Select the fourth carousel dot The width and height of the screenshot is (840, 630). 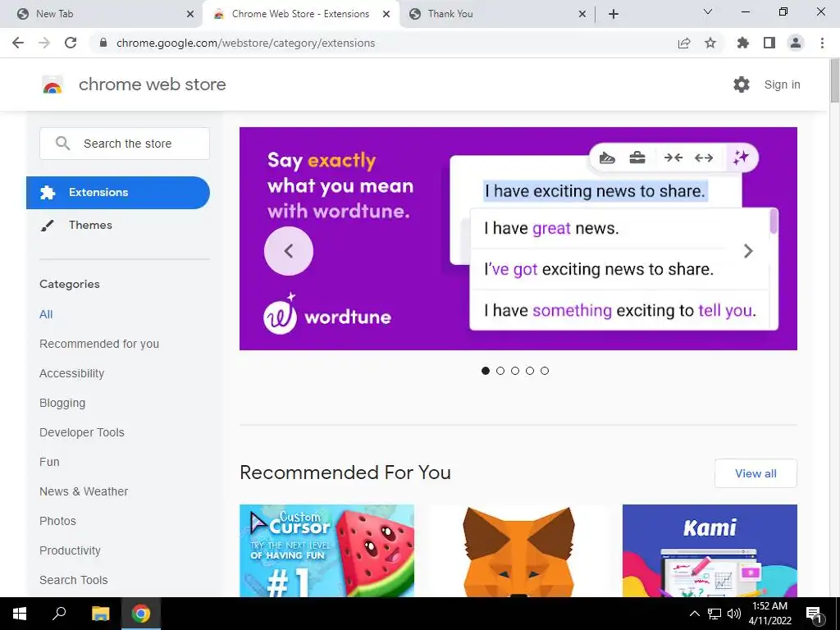[530, 371]
